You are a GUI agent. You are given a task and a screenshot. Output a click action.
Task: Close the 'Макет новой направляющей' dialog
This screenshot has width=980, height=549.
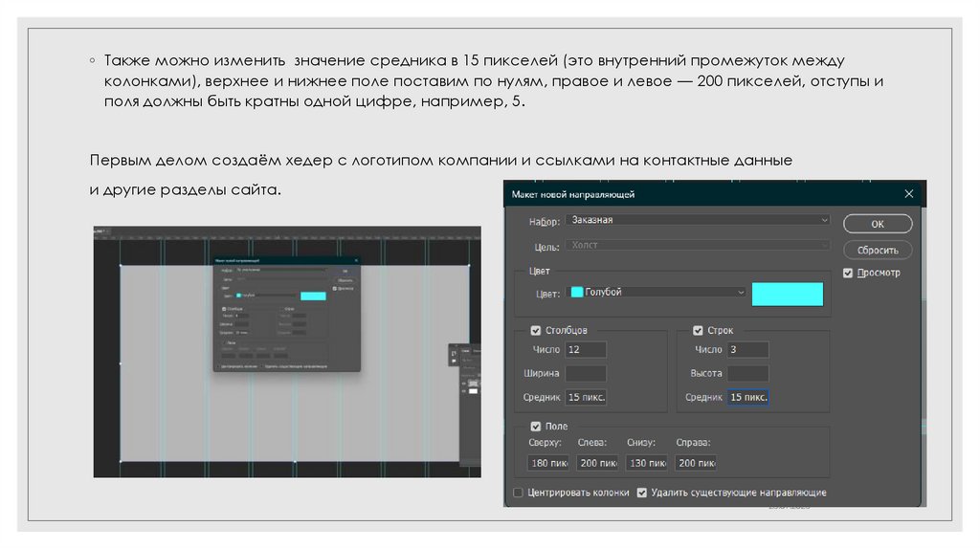[908, 193]
